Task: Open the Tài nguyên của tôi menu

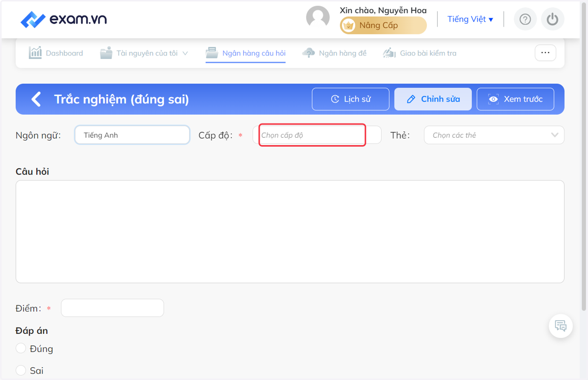Action: click(x=144, y=53)
